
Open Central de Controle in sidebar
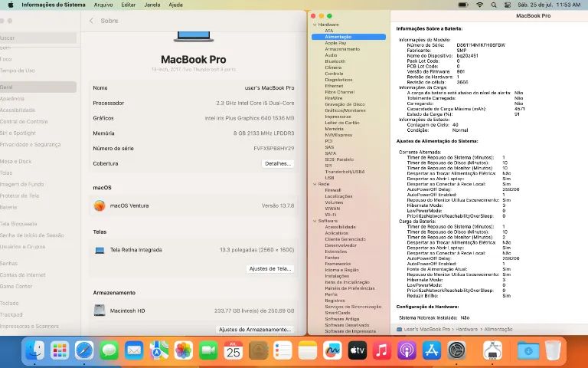[24, 122]
